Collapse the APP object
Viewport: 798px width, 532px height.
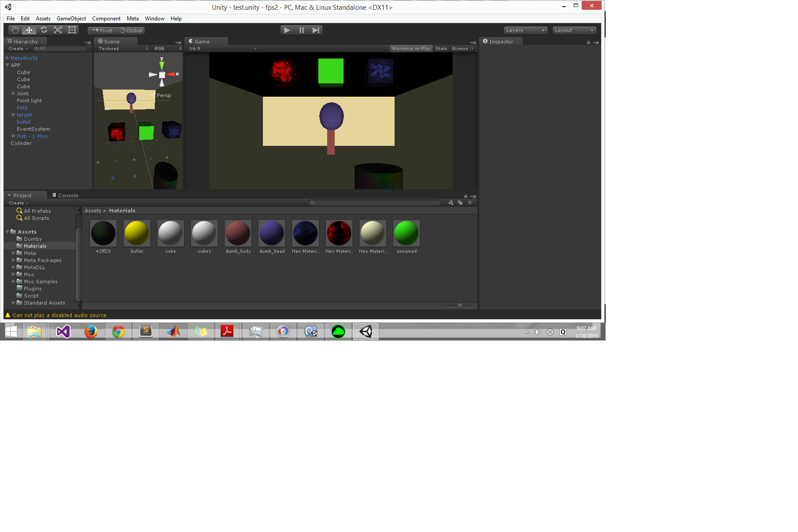click(x=8, y=65)
